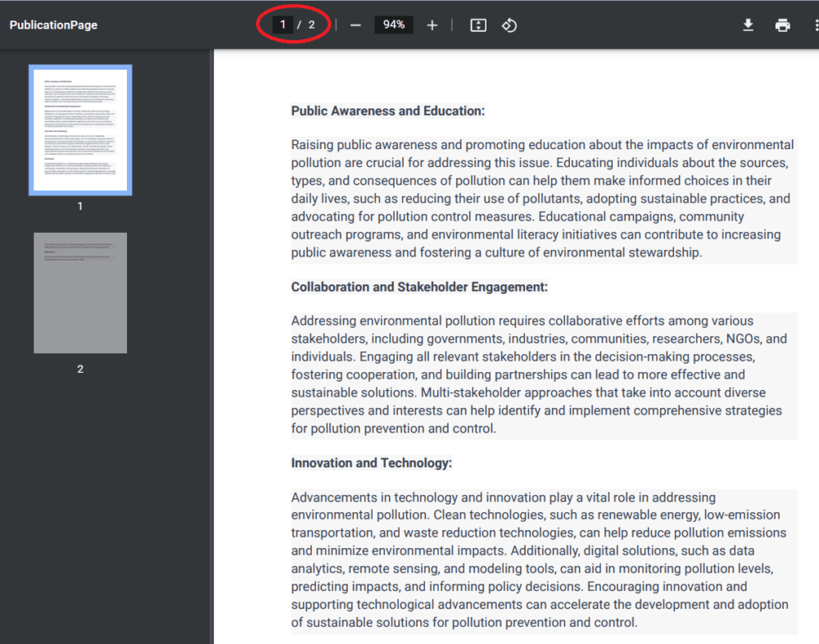This screenshot has width=819, height=644.
Task: Click the total page count "2" in the toolbar
Action: [311, 25]
